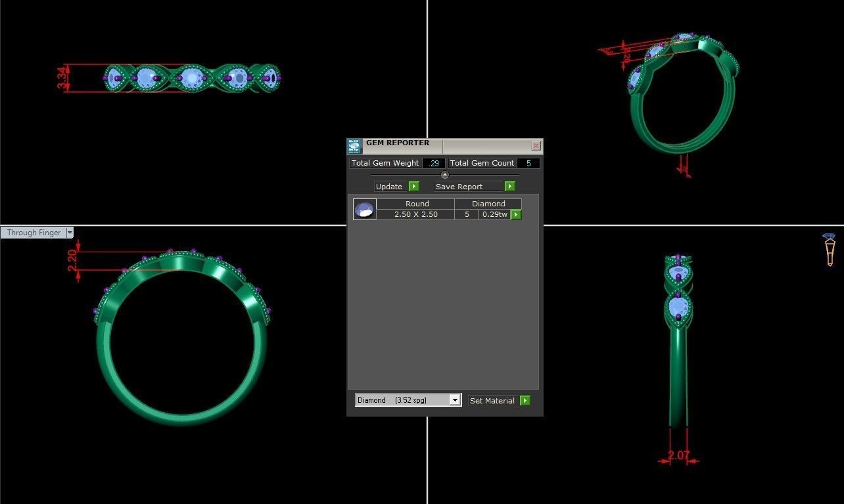Click the gem tool icon at right edge

[x=830, y=250]
